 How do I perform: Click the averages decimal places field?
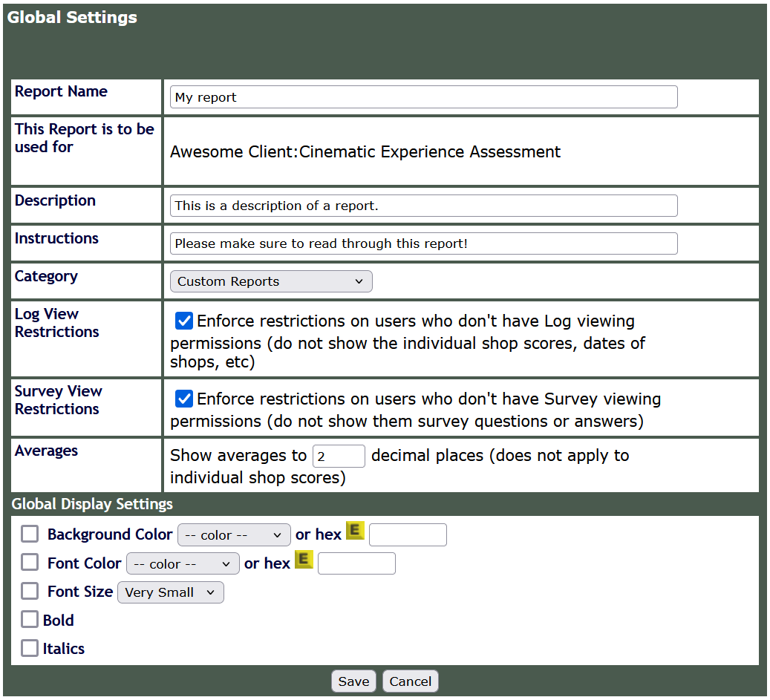(x=339, y=457)
